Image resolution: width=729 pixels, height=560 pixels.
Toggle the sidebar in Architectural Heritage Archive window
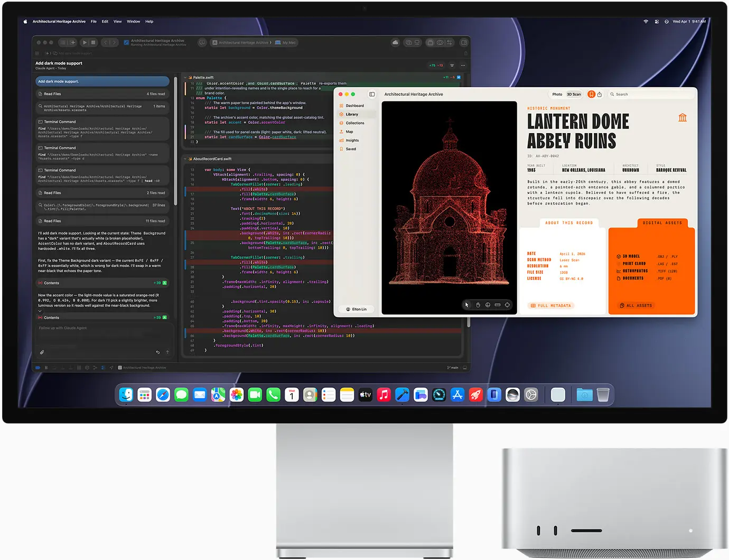point(372,94)
